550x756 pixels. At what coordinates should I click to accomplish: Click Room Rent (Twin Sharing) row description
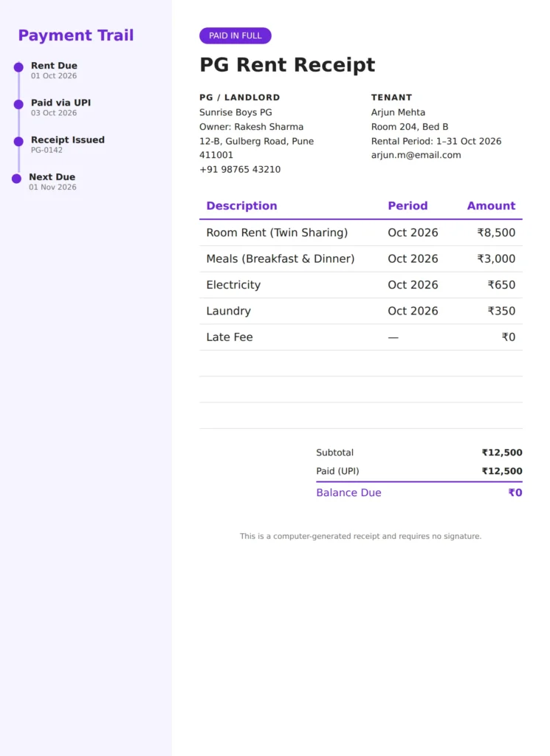coord(277,233)
